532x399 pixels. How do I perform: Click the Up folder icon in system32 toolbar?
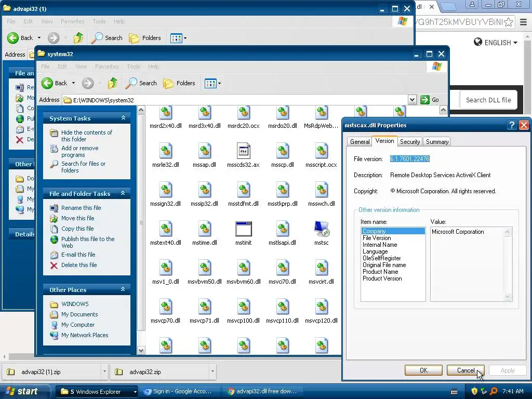[113, 83]
